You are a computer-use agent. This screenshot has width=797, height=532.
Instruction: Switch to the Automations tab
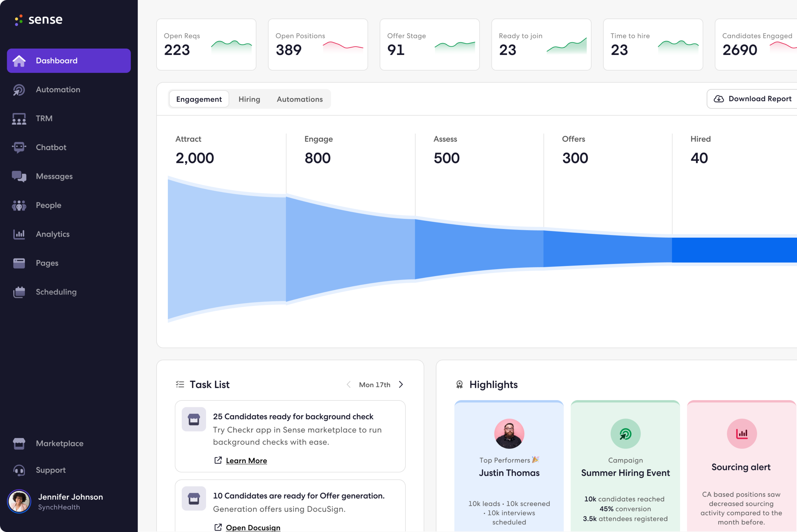(x=300, y=99)
